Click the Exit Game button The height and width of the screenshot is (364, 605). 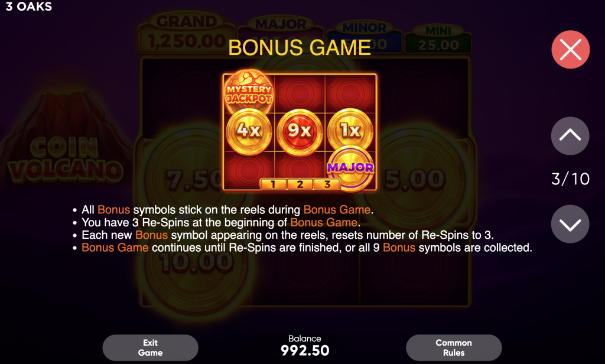click(150, 348)
